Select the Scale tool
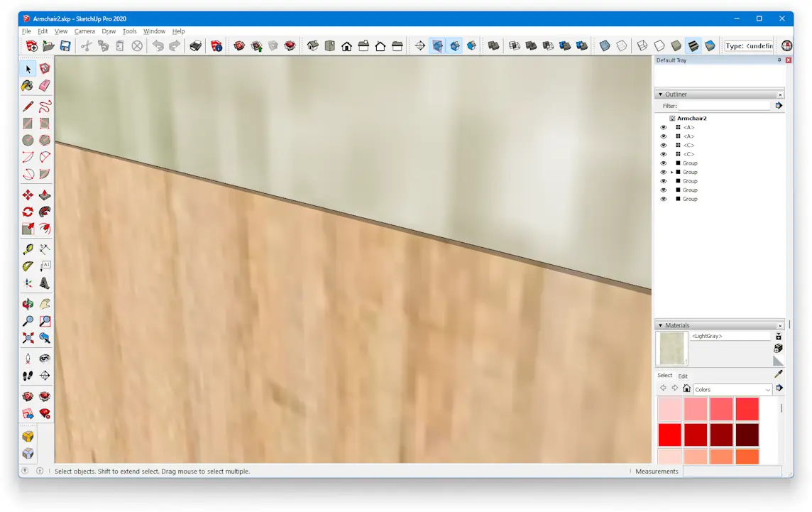The image size is (812, 512). click(28, 229)
